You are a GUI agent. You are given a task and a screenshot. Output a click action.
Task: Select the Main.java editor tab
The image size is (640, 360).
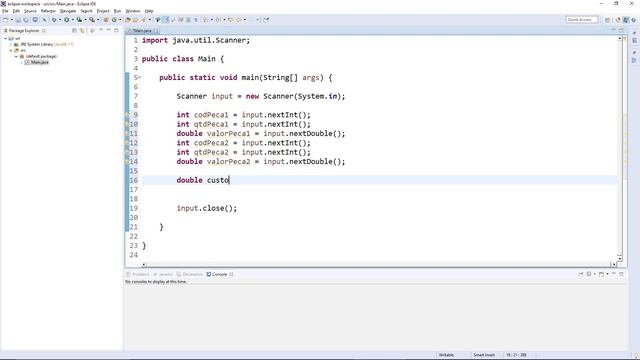(142, 31)
